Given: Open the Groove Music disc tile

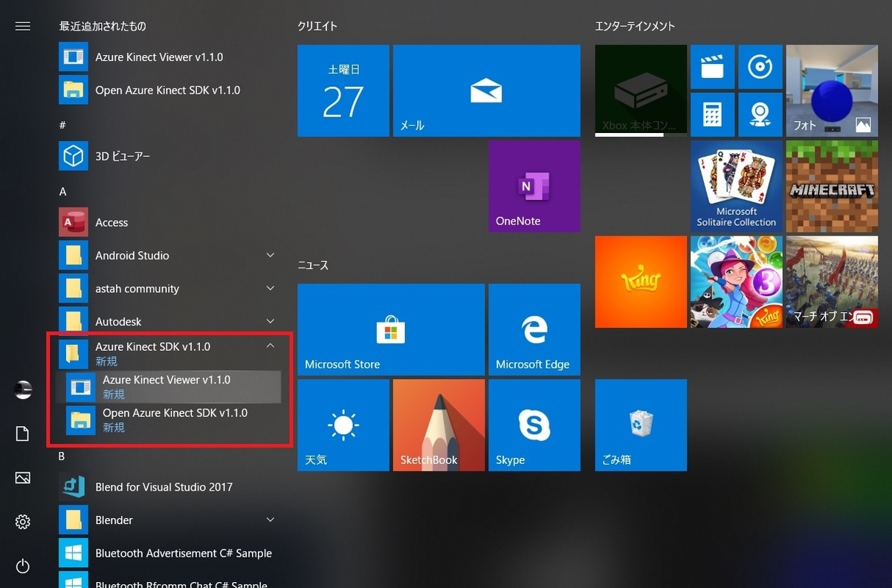Looking at the screenshot, I should (x=760, y=67).
